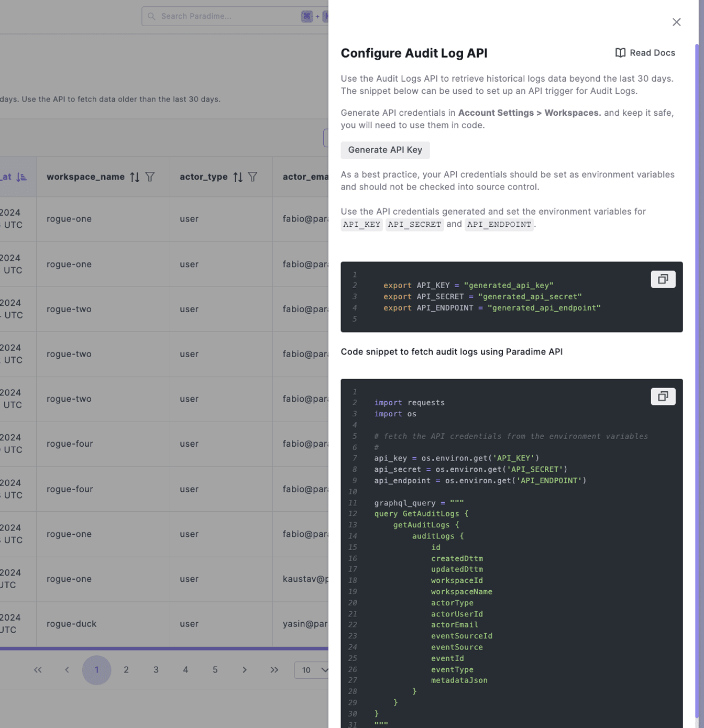704x728 pixels.
Task: Close the Configure Audit Log API panel
Action: [676, 22]
